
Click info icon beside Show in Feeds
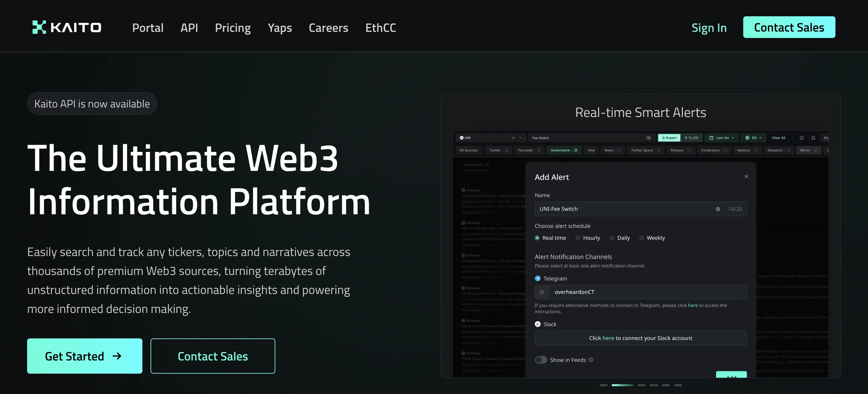pos(591,360)
